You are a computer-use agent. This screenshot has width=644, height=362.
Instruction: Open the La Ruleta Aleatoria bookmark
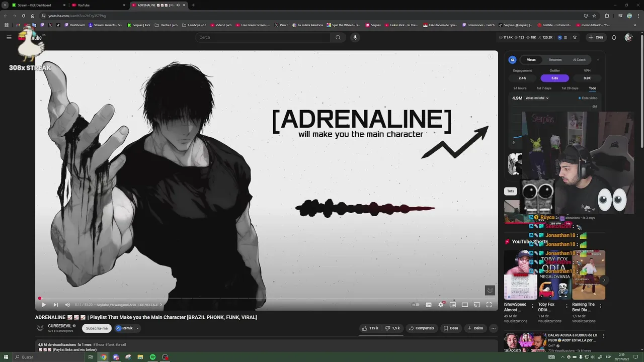tap(307, 25)
